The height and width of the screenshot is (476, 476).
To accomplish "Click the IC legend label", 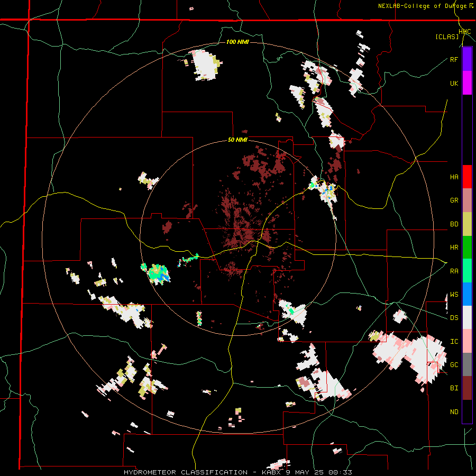I will [x=454, y=342].
